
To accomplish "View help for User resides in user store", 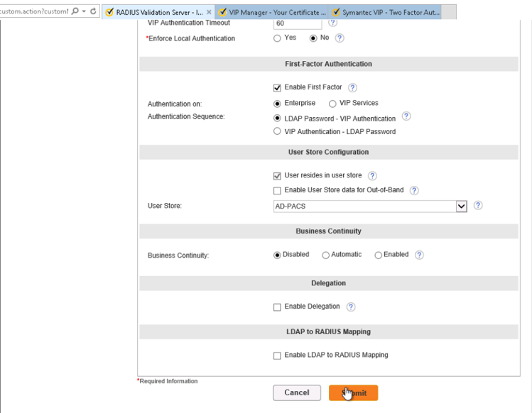I will coord(372,176).
